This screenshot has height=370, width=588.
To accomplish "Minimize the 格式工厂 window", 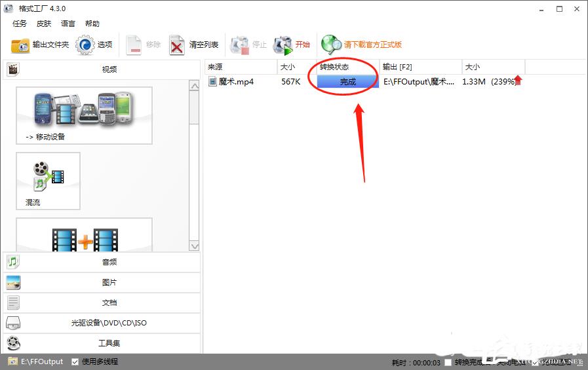I will click(x=541, y=9).
